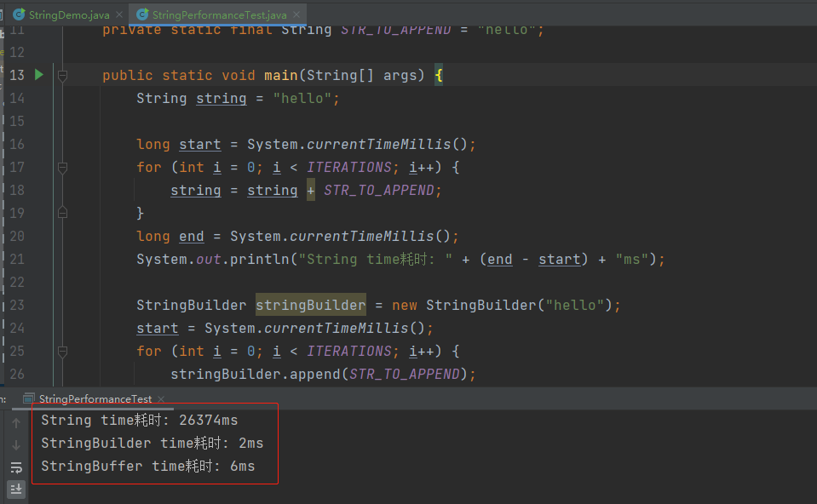817x504 pixels.
Task: Collapse the first for loop at line 17
Action: click(62, 168)
